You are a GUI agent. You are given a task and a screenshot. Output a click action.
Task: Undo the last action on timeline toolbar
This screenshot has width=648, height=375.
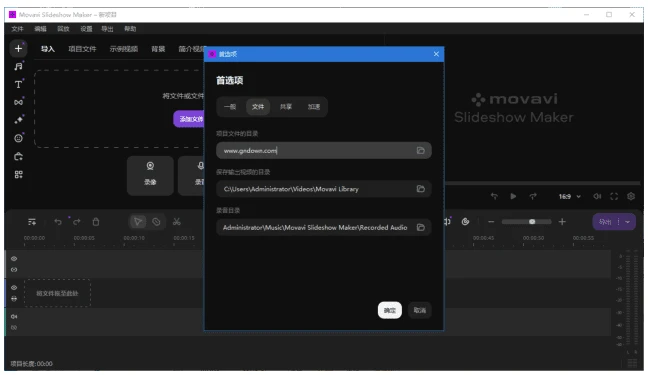click(57, 222)
